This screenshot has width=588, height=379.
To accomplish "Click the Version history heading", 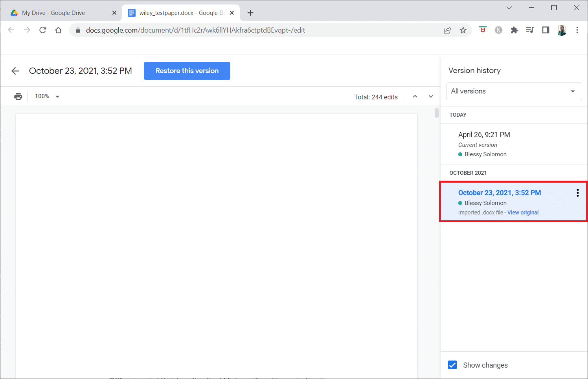I will [x=474, y=71].
